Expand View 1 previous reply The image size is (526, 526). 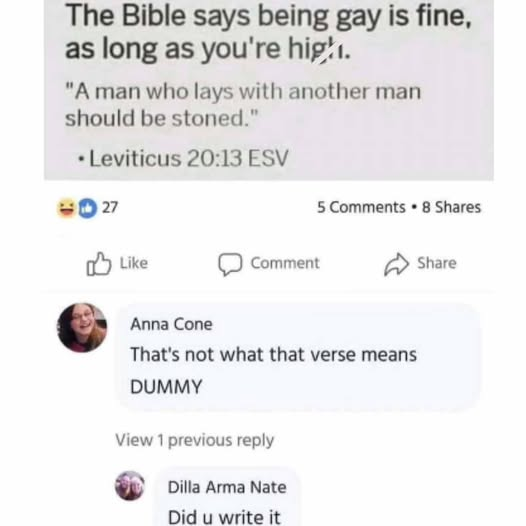195,440
